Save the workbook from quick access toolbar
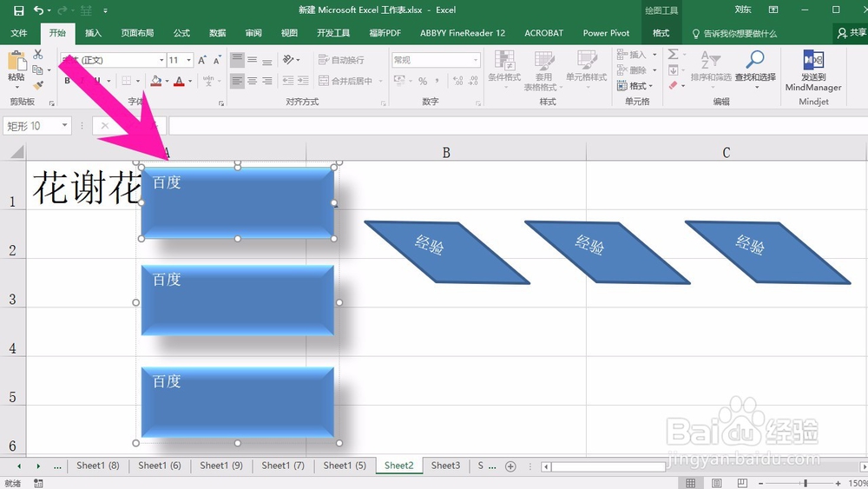The image size is (868, 489). (x=18, y=10)
